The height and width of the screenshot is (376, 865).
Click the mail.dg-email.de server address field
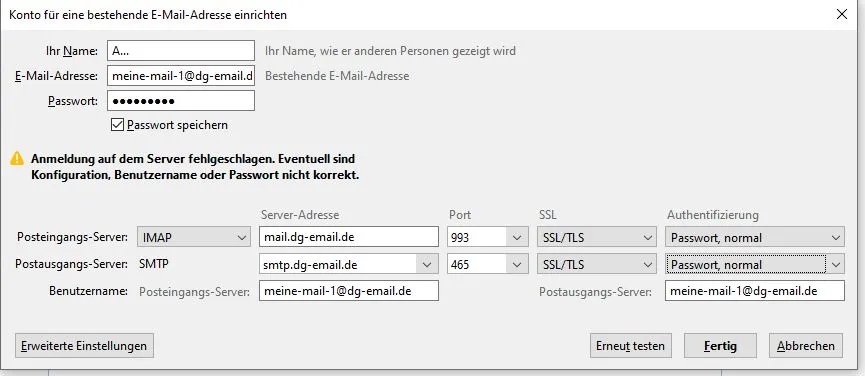[349, 238]
